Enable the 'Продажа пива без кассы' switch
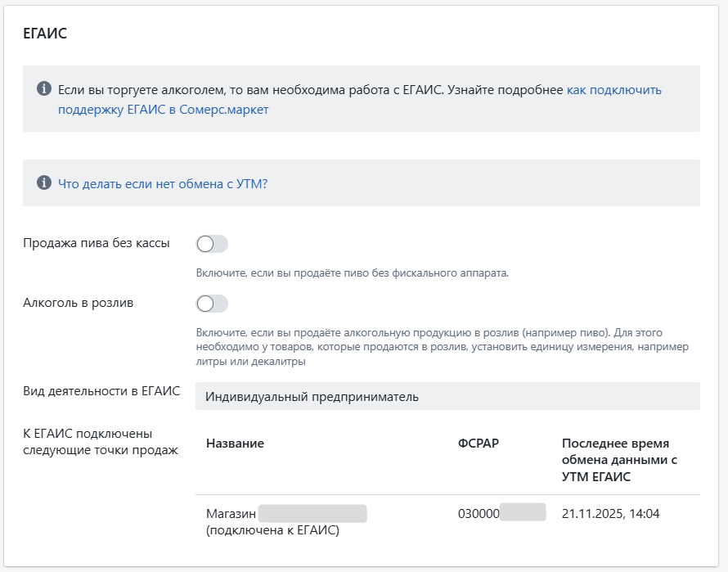Image resolution: width=728 pixels, height=572 pixels. [212, 244]
